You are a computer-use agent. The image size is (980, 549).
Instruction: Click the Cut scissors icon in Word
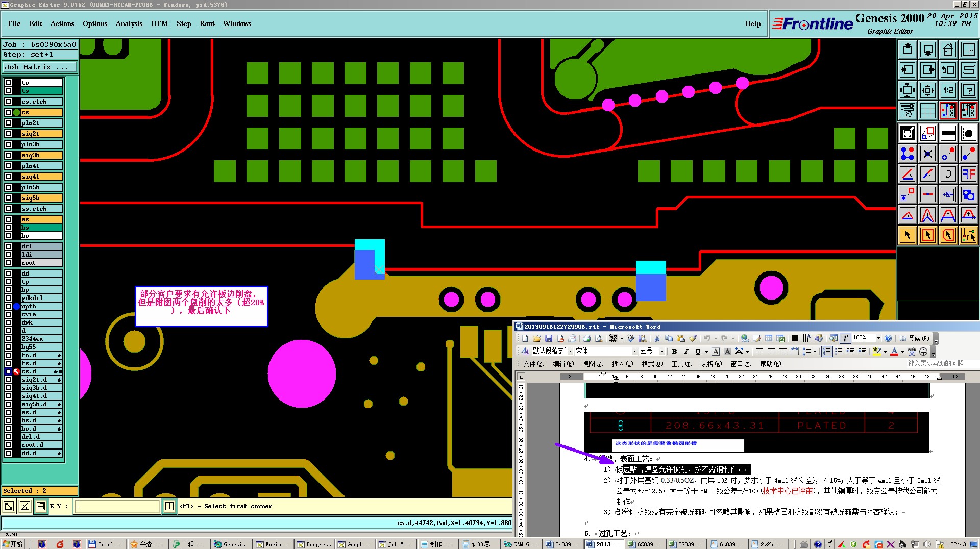(657, 338)
